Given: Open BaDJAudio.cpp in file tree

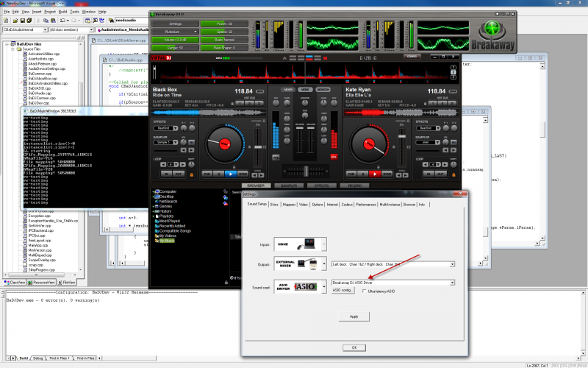Looking at the screenshot, I should coord(40,93).
